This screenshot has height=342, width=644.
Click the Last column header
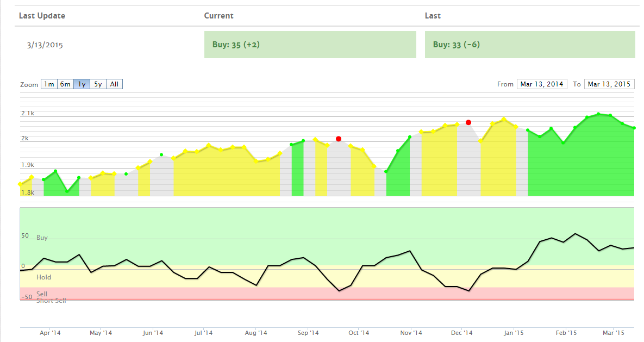(433, 16)
